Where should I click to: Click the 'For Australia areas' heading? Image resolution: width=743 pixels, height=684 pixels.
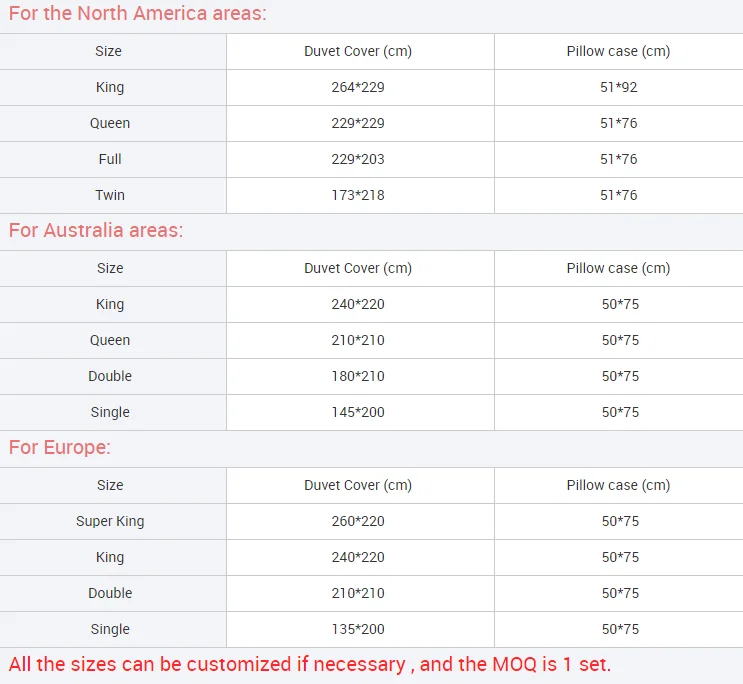click(95, 231)
